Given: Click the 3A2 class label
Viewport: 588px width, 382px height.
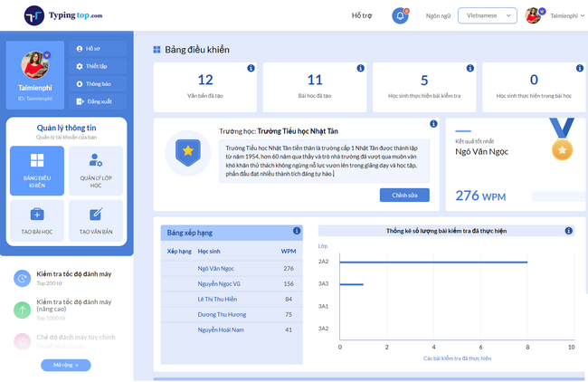Looking at the screenshot, I should coord(323,329).
